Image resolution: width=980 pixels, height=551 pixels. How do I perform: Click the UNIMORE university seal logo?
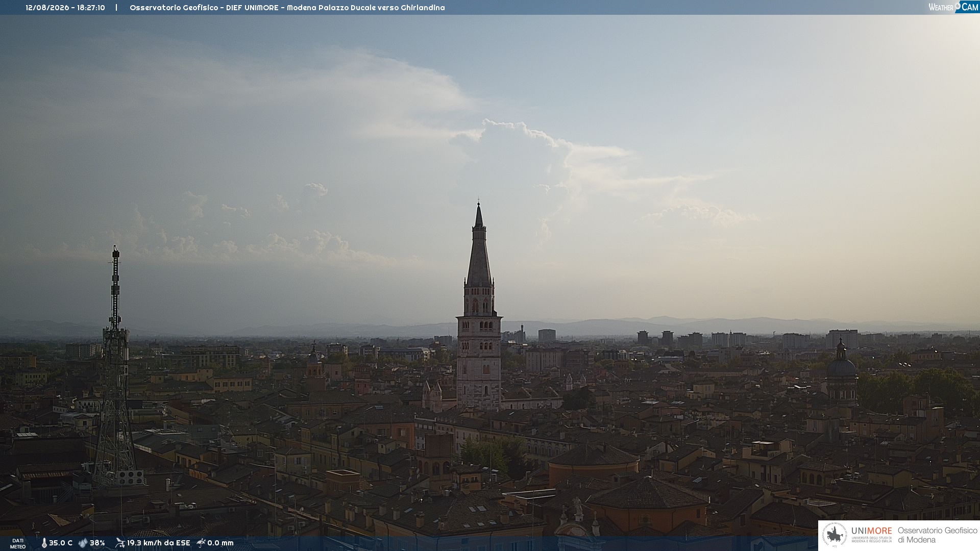[x=835, y=535]
